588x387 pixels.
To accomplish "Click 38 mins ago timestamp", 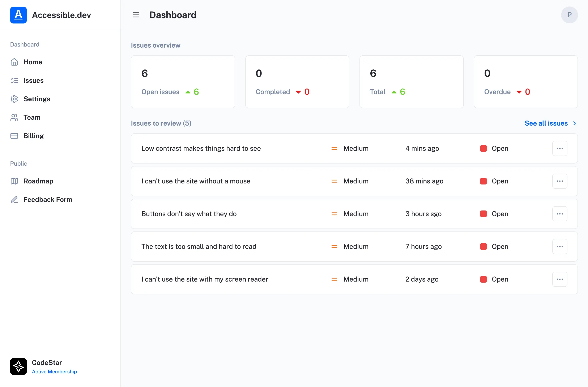I will (424, 181).
